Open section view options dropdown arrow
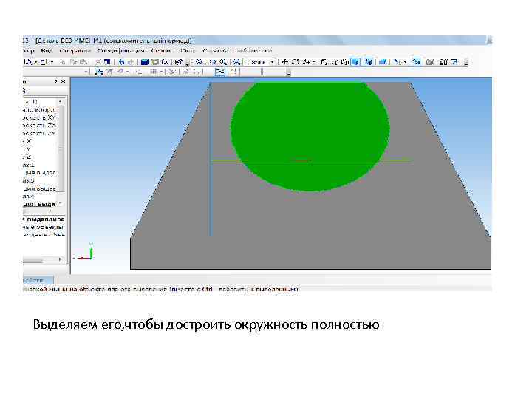Image resolution: width=532 pixels, height=399 pixels. (405, 62)
